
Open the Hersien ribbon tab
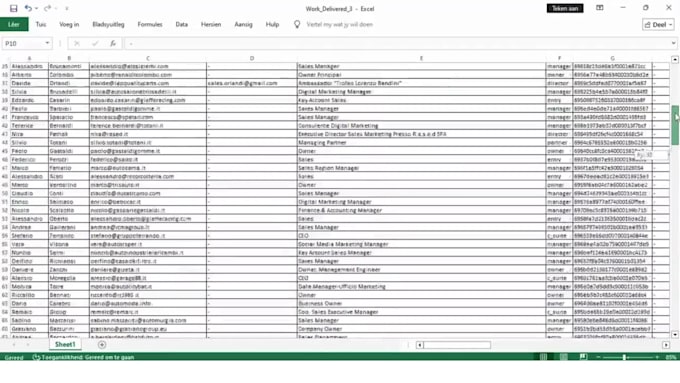tap(211, 24)
